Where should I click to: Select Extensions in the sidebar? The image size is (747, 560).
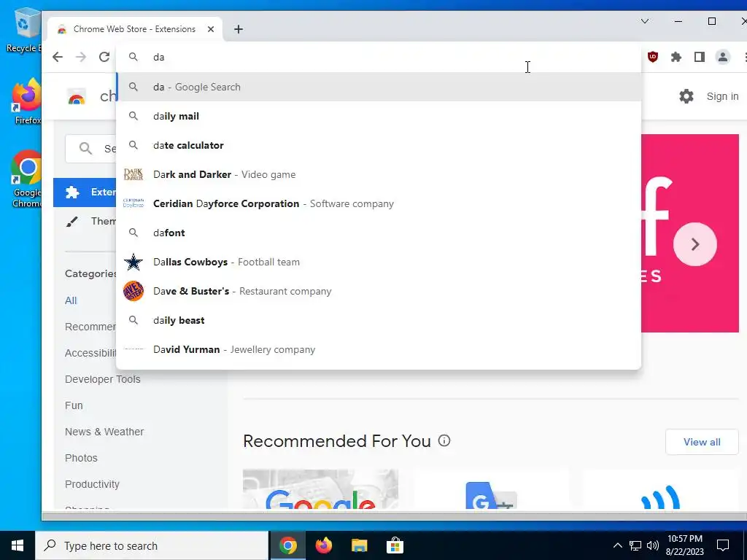tap(85, 192)
